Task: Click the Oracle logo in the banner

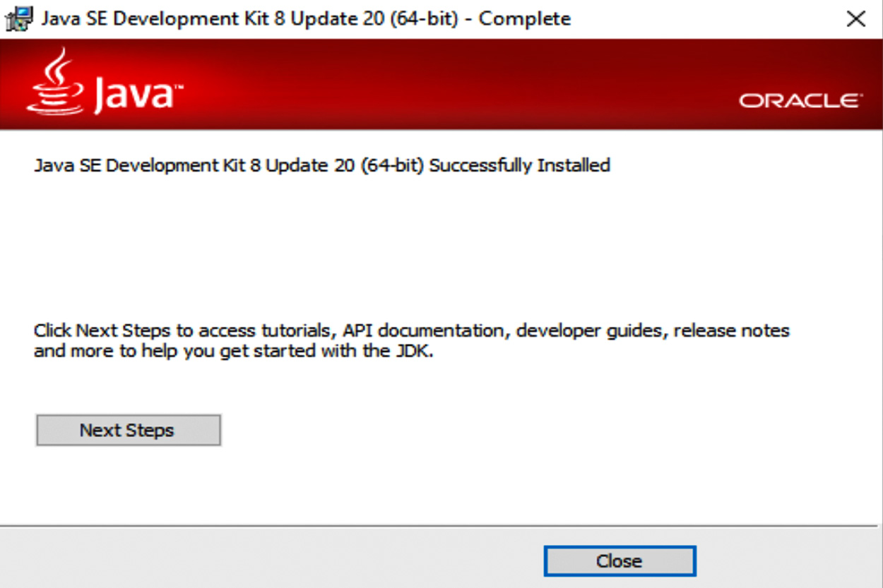Action: click(x=800, y=101)
